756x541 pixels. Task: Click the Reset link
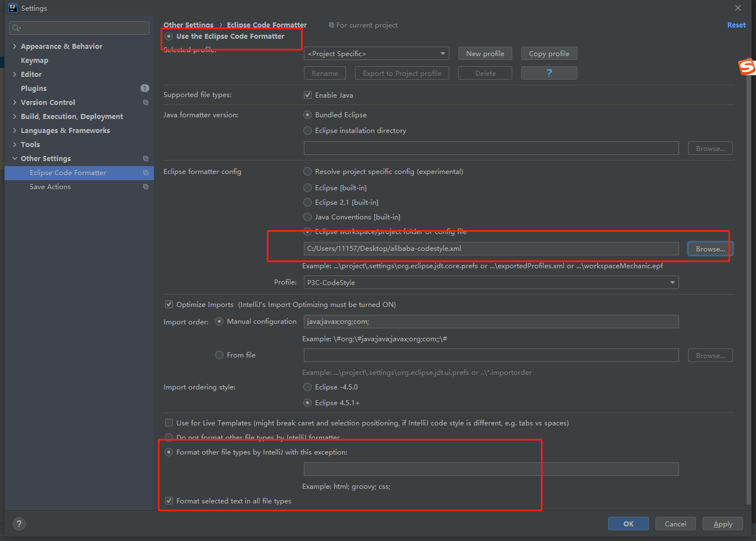736,25
